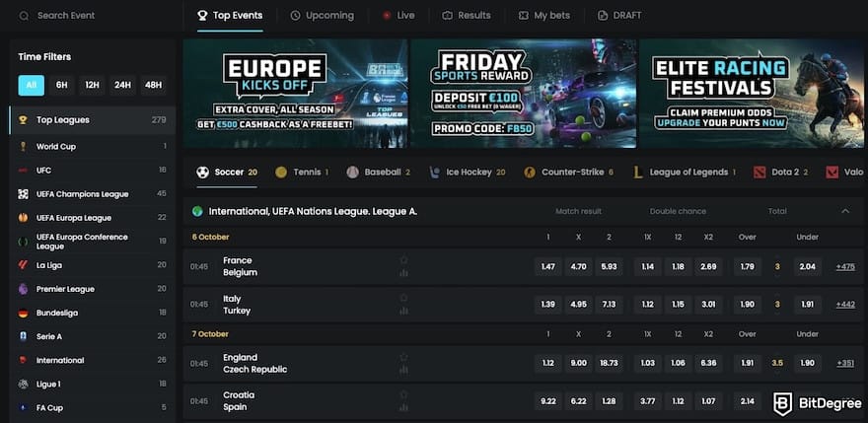Bet on France win at 1.47
The height and width of the screenshot is (423, 868).
(548, 267)
